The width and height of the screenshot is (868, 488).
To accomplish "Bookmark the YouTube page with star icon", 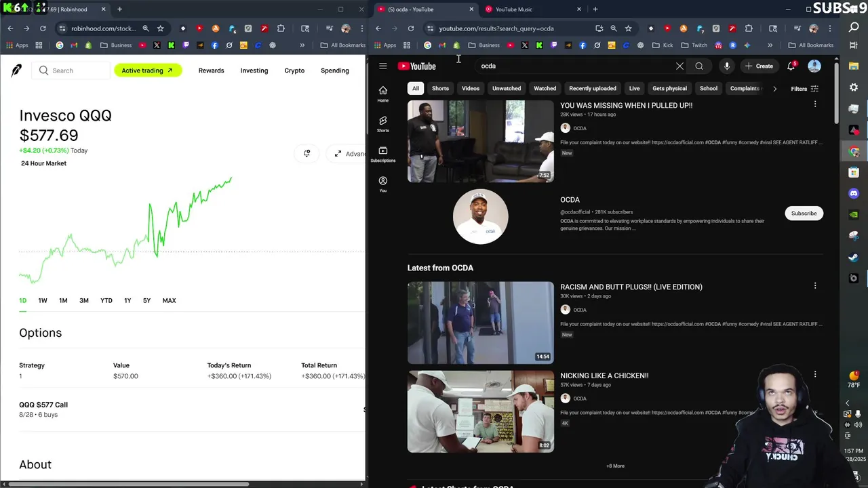I will click(x=629, y=28).
